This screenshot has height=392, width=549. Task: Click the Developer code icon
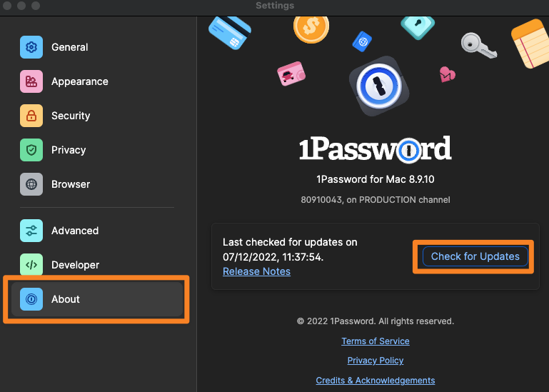point(31,265)
